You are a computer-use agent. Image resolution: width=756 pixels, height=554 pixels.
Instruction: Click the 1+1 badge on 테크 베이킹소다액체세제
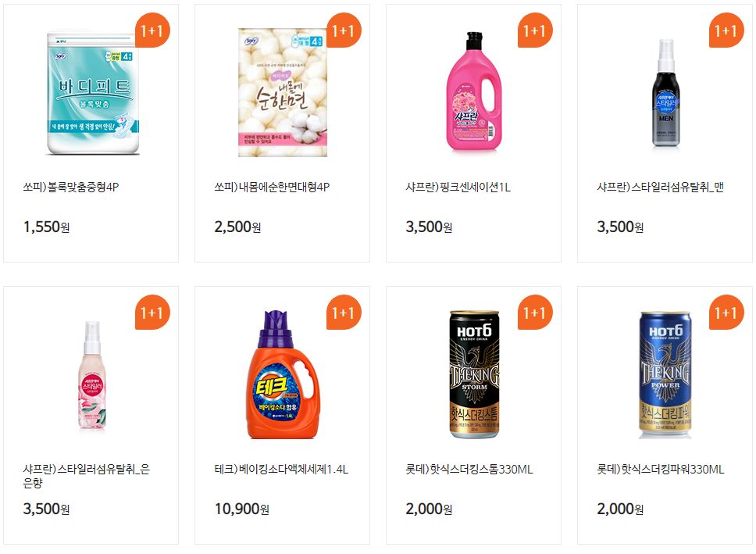click(344, 313)
